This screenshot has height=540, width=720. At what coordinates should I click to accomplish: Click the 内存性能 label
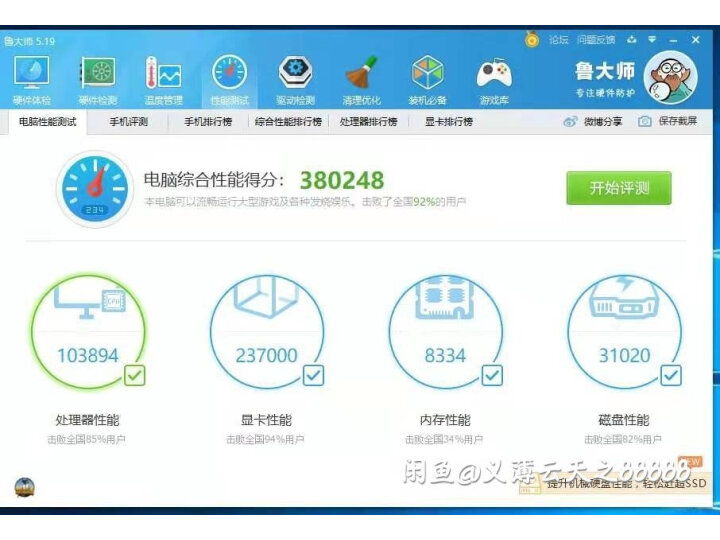pos(445,420)
